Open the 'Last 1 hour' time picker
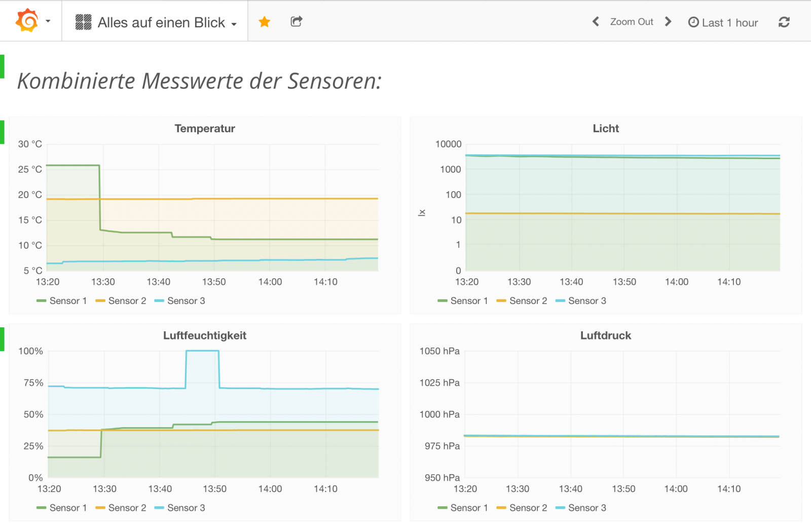811x532 pixels. coord(723,23)
